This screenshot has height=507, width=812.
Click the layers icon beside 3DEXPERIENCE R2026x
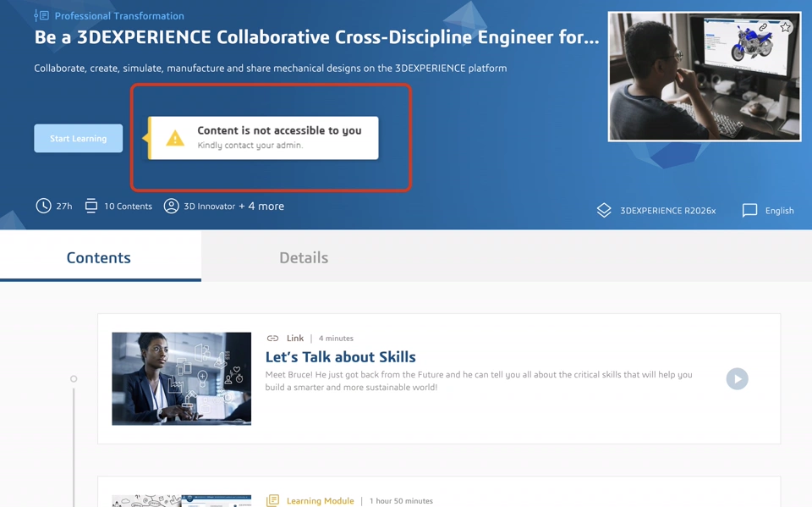(604, 211)
